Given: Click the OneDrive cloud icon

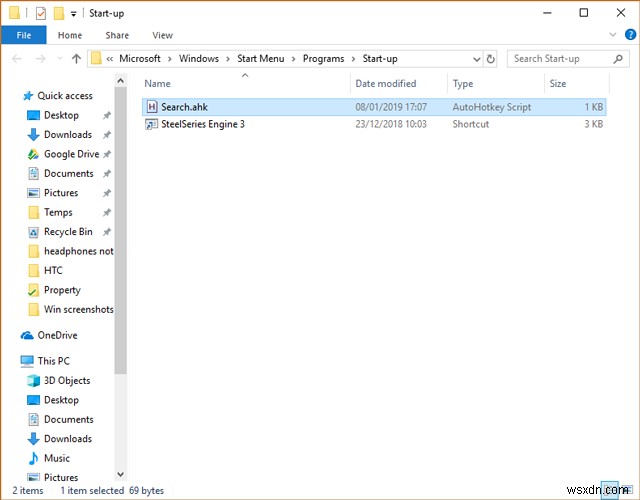Looking at the screenshot, I should 27,336.
